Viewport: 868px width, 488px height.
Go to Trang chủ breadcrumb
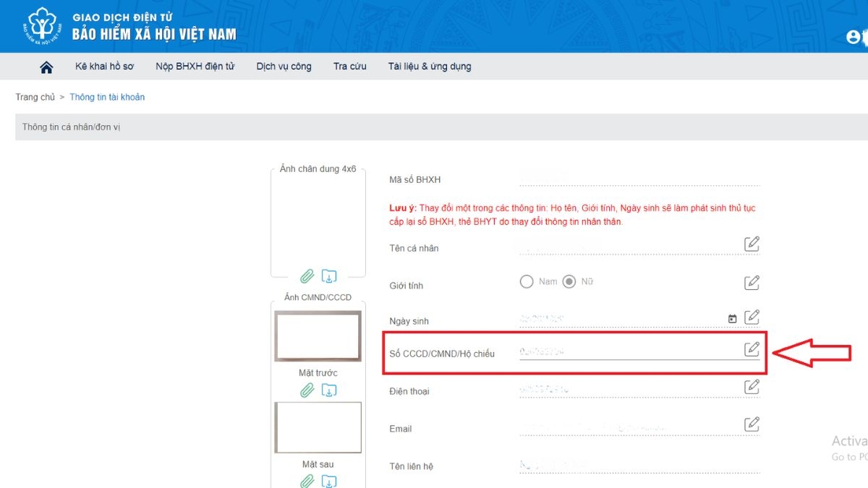pyautogui.click(x=35, y=97)
